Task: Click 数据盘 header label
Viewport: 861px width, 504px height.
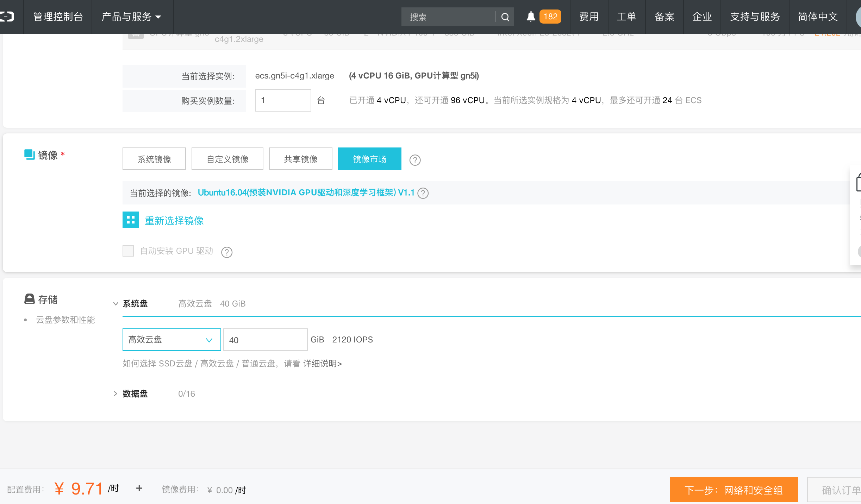Action: tap(135, 394)
